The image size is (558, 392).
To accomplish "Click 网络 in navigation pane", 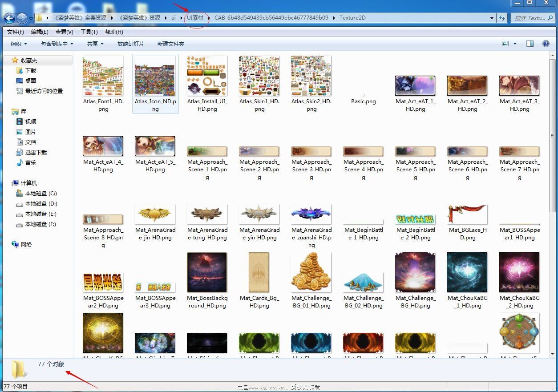I will pyautogui.click(x=26, y=244).
